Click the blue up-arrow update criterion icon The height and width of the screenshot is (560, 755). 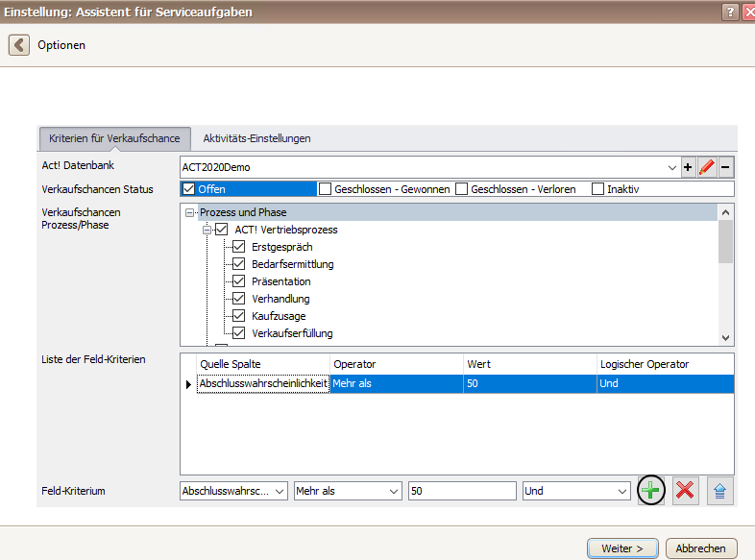click(x=719, y=491)
